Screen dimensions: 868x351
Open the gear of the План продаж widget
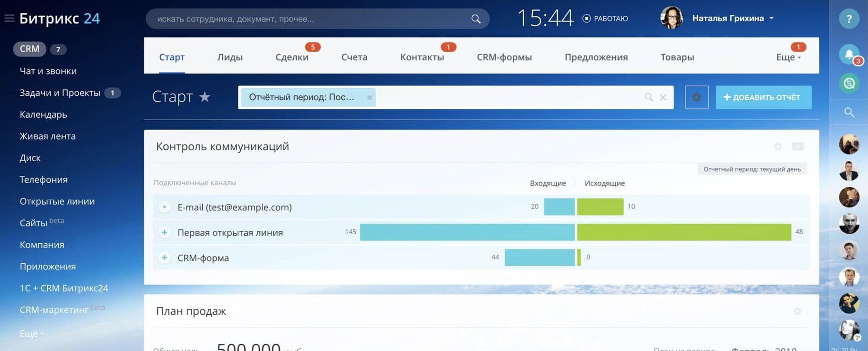point(797,311)
